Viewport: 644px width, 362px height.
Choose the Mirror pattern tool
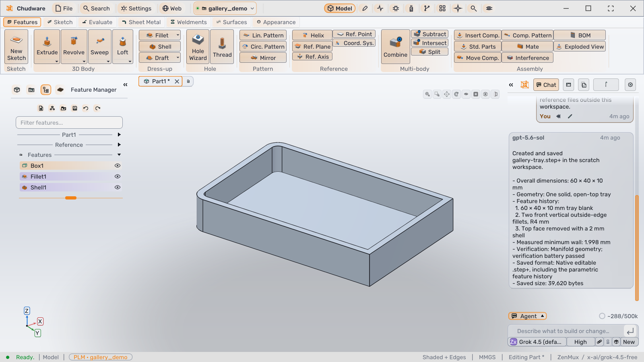point(263,58)
